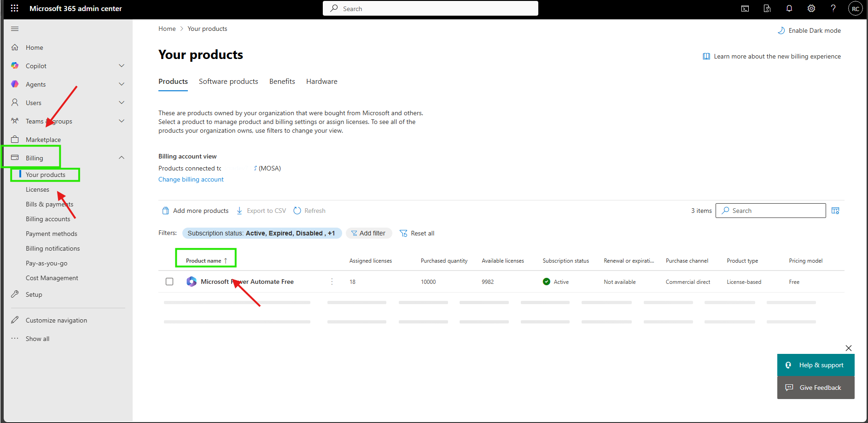Sort by the Product name column header
868x423 pixels.
(x=207, y=261)
